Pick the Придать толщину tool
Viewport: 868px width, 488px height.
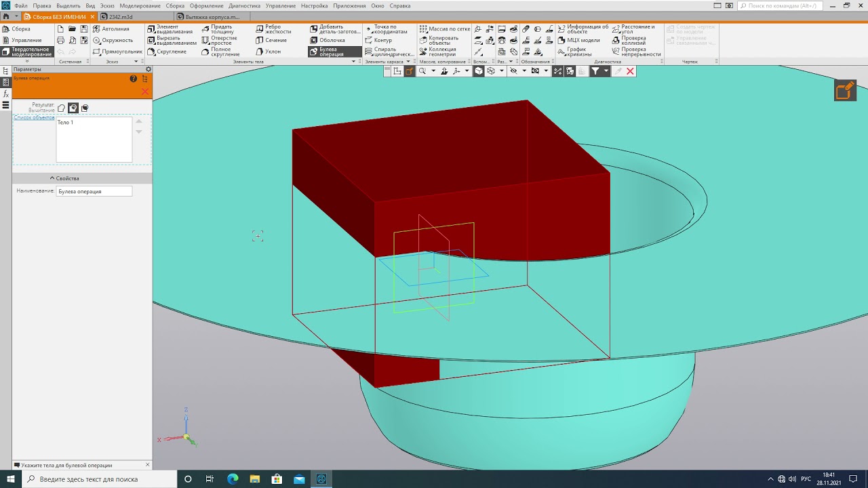[x=218, y=29]
